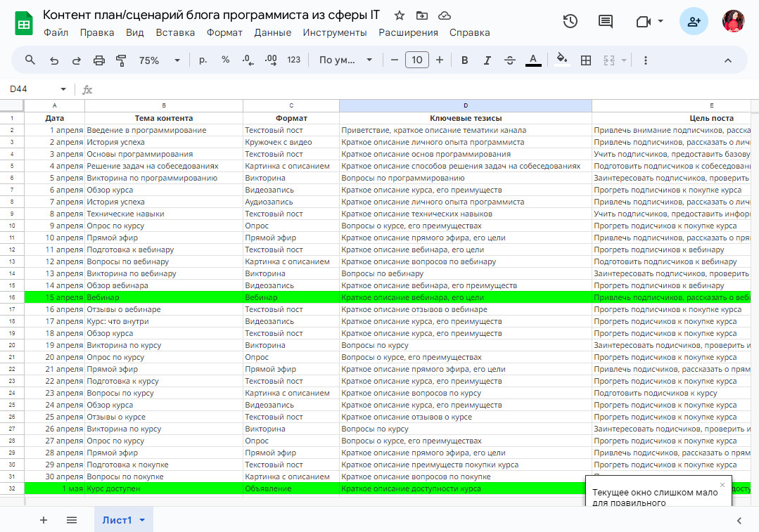Format cell as percent
The width and height of the screenshot is (759, 532).
226,60
